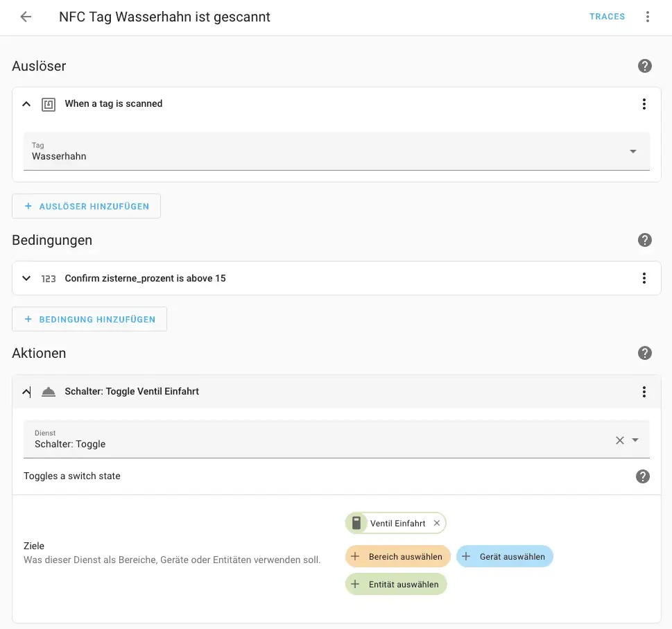
Task: Go back using the arrow icon
Action: [26, 17]
